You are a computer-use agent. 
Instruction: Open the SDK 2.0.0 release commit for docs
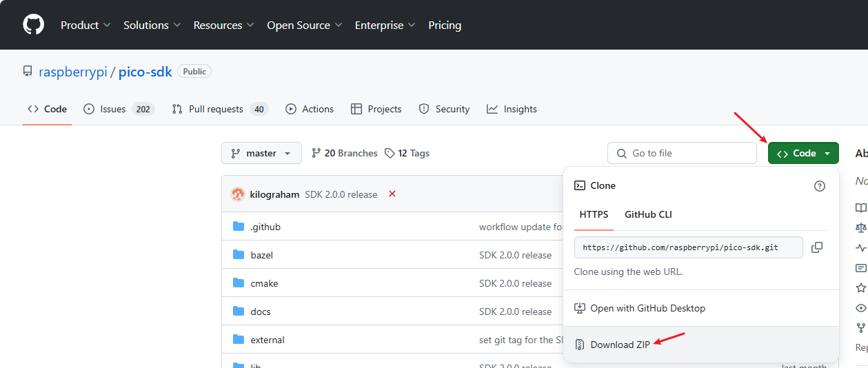[515, 311]
